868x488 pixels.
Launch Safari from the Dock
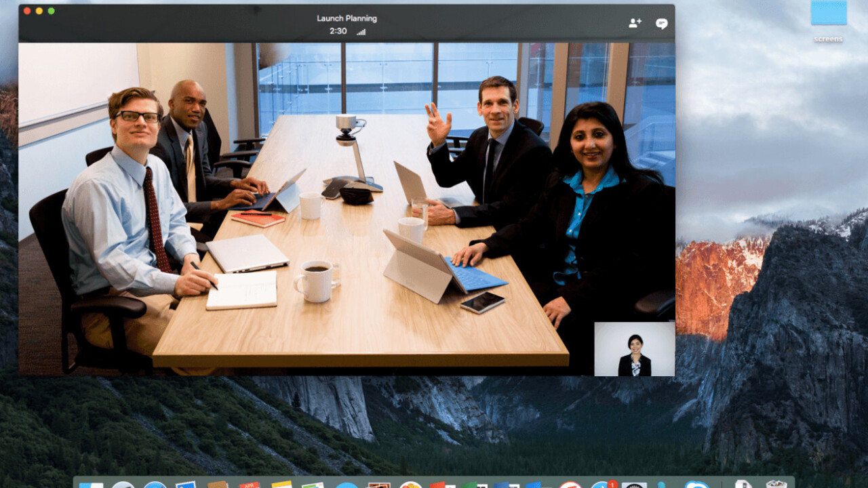(x=155, y=485)
